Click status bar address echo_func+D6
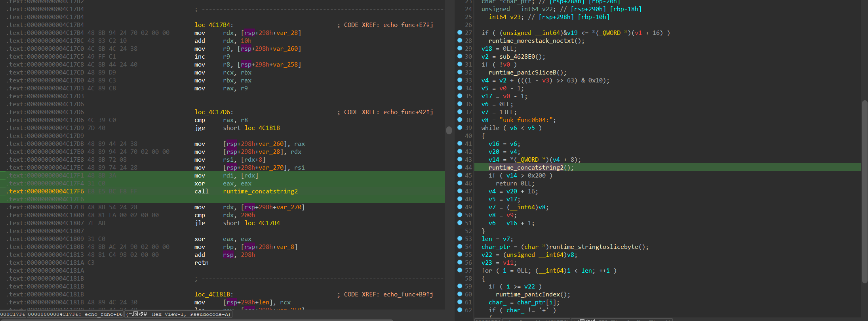 pyautogui.click(x=104, y=314)
